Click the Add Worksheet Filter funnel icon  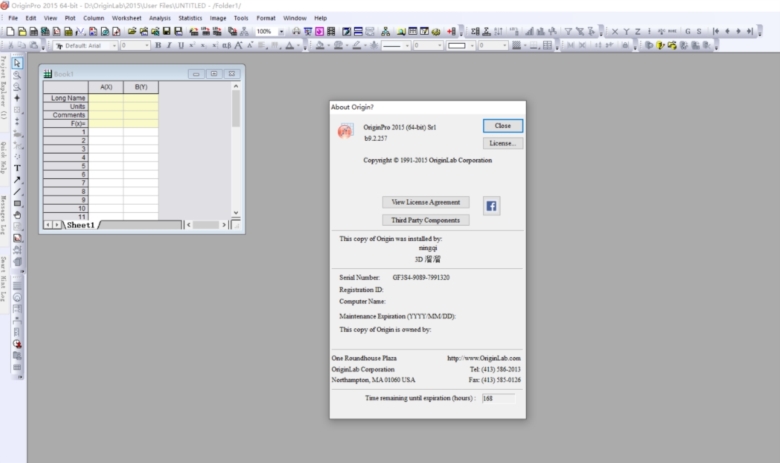coord(568,31)
